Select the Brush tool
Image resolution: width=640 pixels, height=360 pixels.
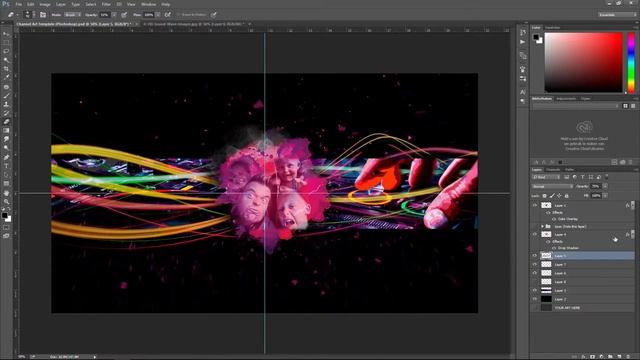click(6, 96)
